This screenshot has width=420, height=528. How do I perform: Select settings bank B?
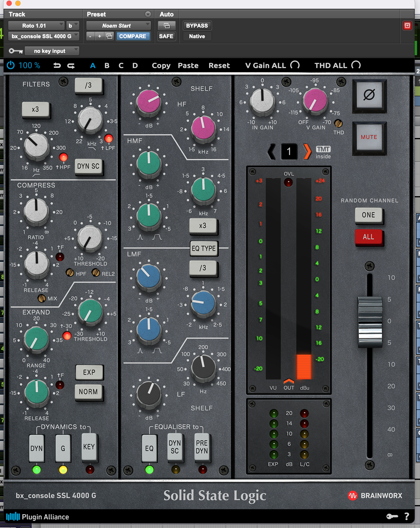(x=107, y=65)
